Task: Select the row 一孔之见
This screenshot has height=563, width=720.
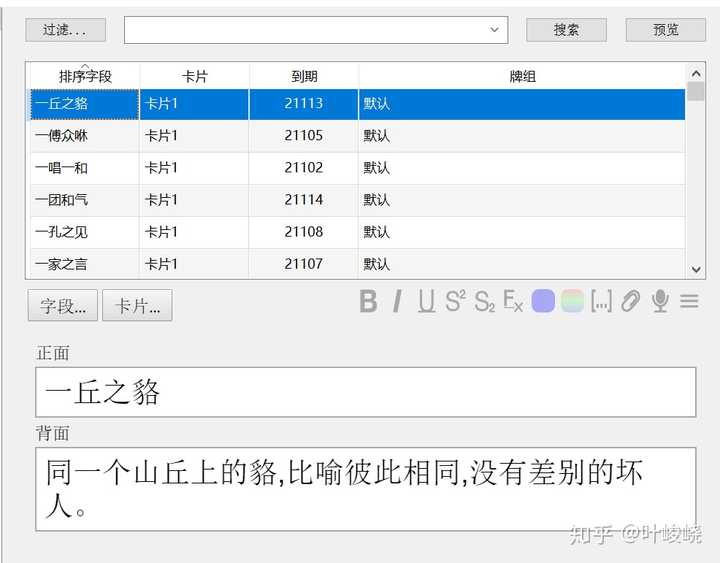Action: click(358, 232)
